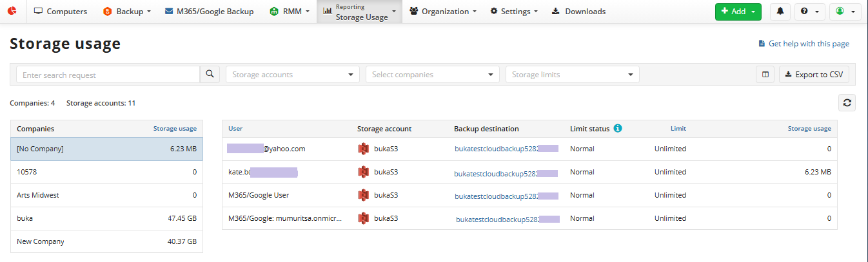Open the green Add dropdown button
Viewport: 868px width, 262px height.
(738, 12)
